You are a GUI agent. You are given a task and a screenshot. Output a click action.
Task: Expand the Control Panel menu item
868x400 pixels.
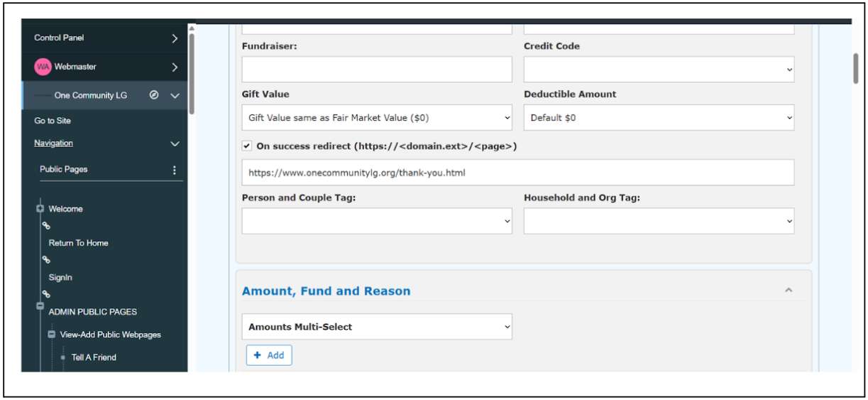pos(105,38)
